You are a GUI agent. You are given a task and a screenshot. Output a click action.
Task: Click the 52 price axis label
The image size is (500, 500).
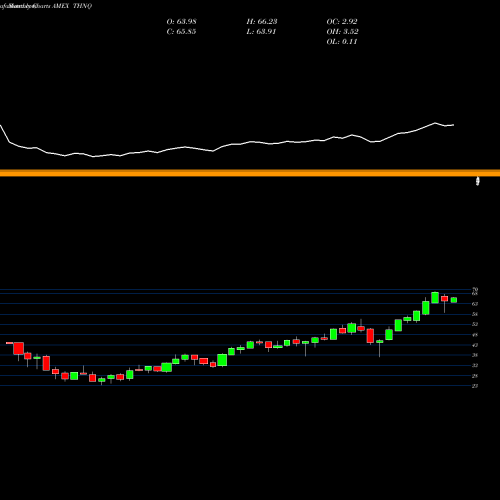click(x=475, y=324)
